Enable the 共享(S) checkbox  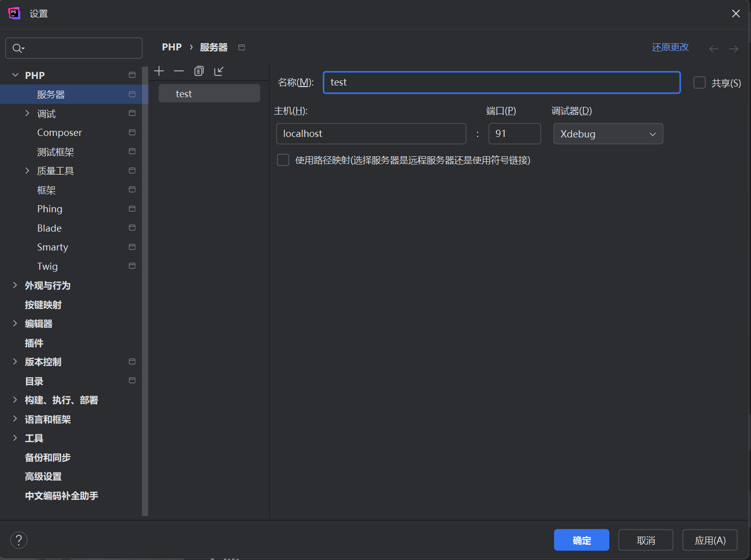(700, 83)
